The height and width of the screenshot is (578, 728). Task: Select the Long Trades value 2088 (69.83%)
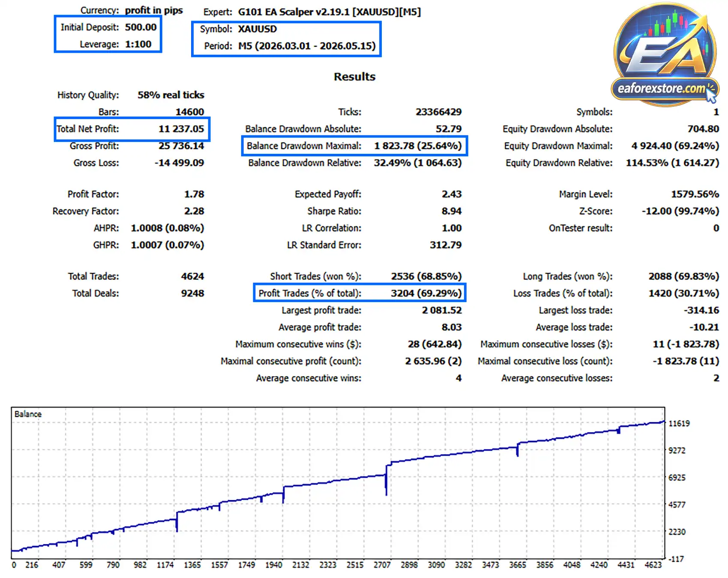click(x=684, y=276)
